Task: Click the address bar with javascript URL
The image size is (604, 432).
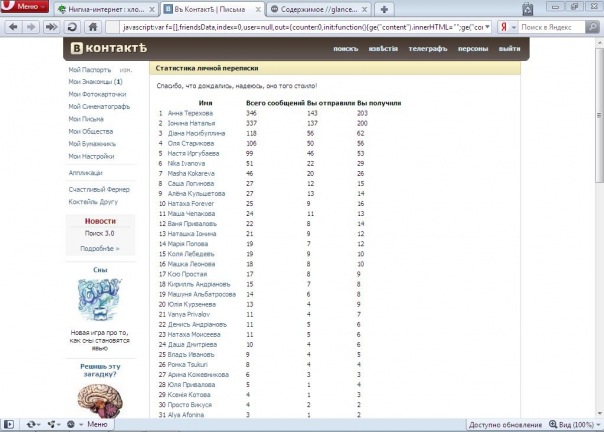Action: (302, 27)
